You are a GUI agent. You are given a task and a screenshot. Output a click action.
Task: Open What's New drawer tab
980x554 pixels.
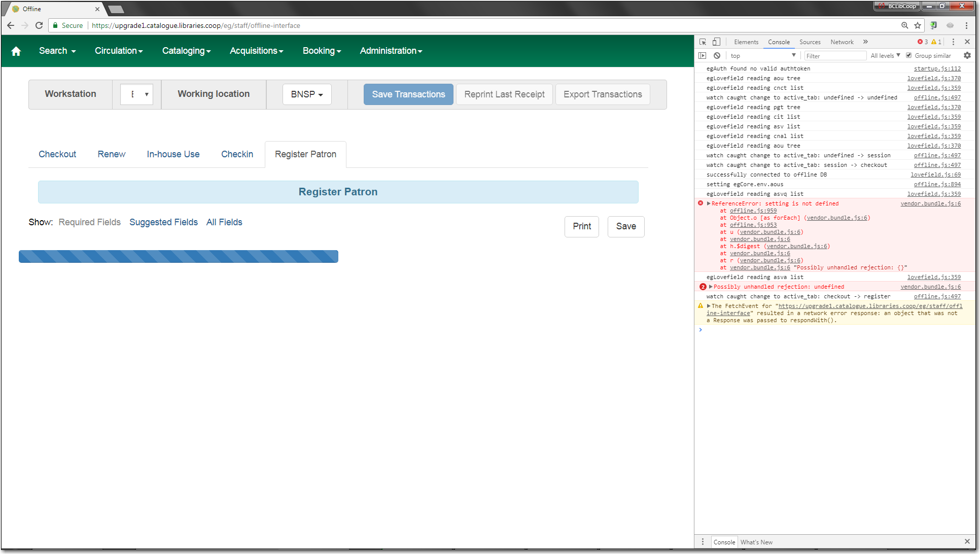pos(756,542)
